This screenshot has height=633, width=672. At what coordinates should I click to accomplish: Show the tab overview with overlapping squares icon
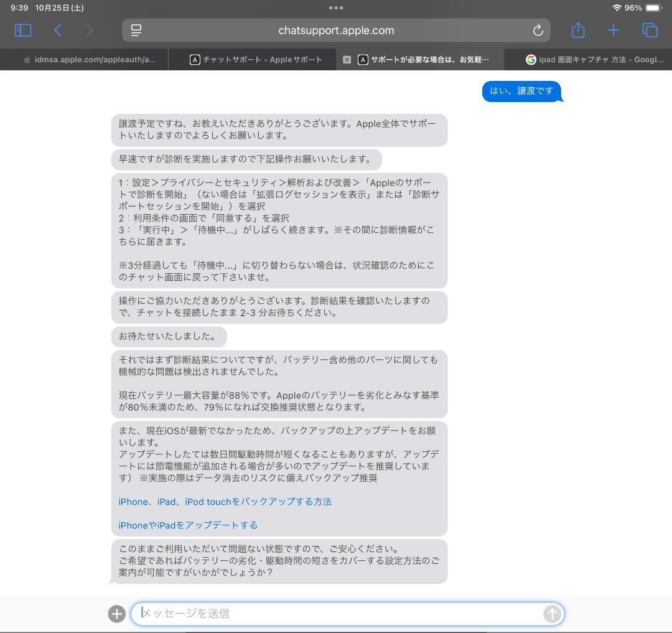(649, 30)
